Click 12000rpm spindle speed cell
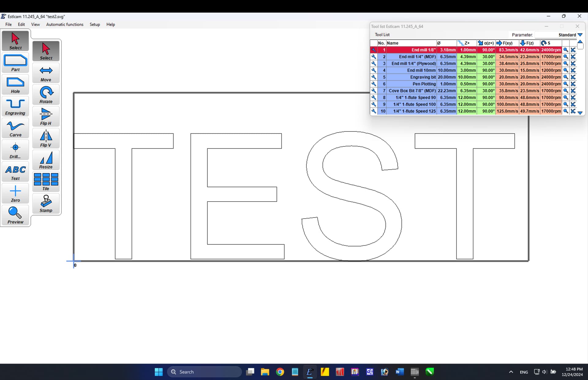Image resolution: width=588 pixels, height=380 pixels. (551, 70)
